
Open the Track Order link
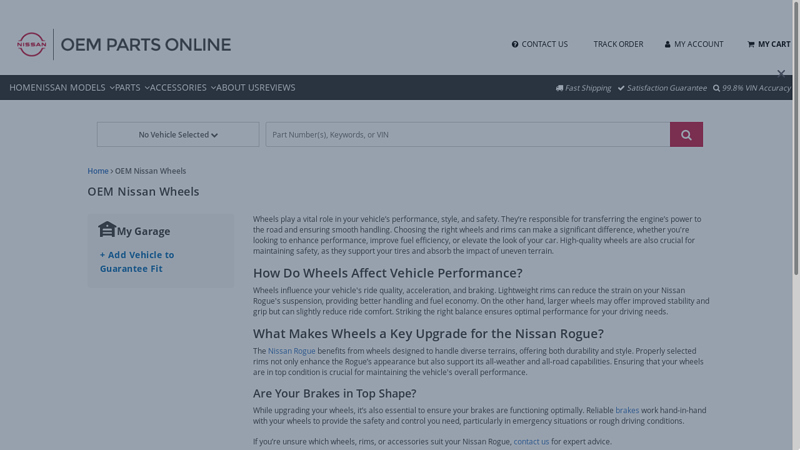point(618,44)
